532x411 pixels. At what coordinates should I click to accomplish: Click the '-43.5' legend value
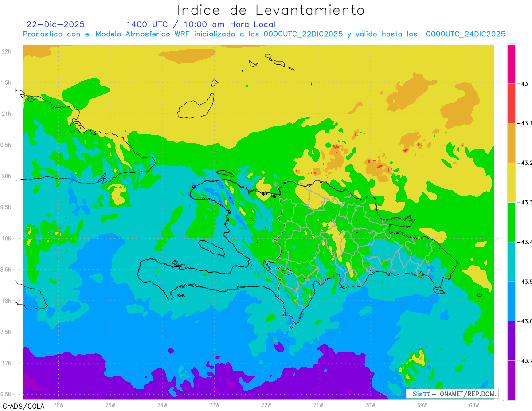pos(524,282)
